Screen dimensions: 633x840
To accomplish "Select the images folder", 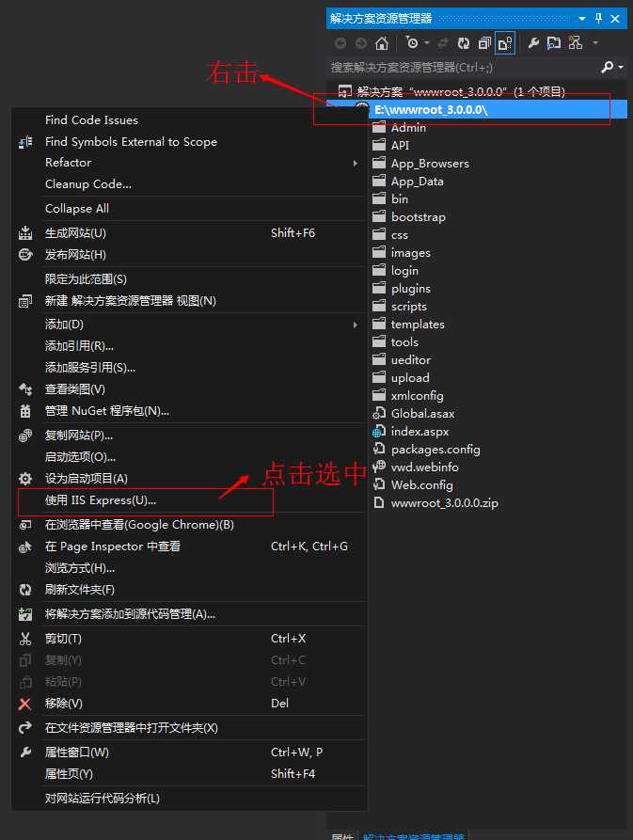I will (411, 252).
